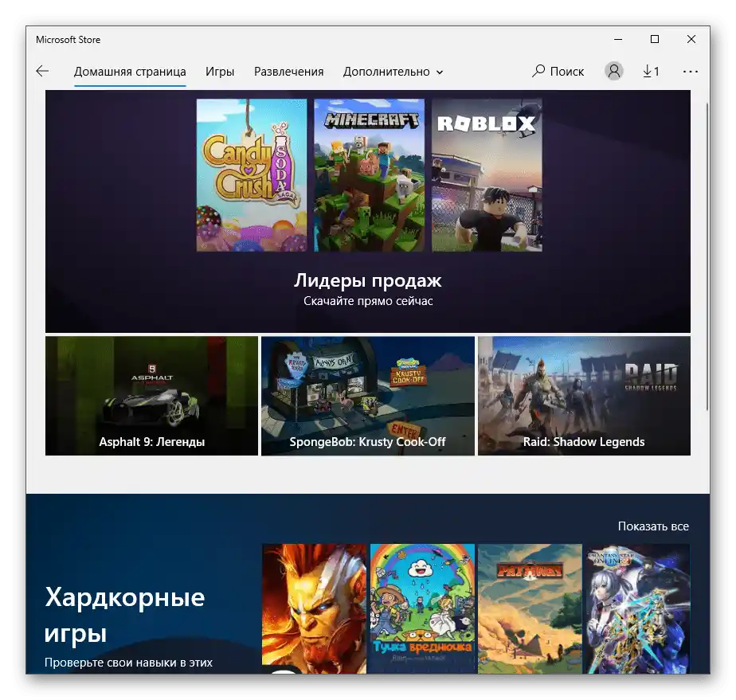Open the Тучка вреднючка game cover
This screenshot has width=736, height=700.
click(422, 609)
